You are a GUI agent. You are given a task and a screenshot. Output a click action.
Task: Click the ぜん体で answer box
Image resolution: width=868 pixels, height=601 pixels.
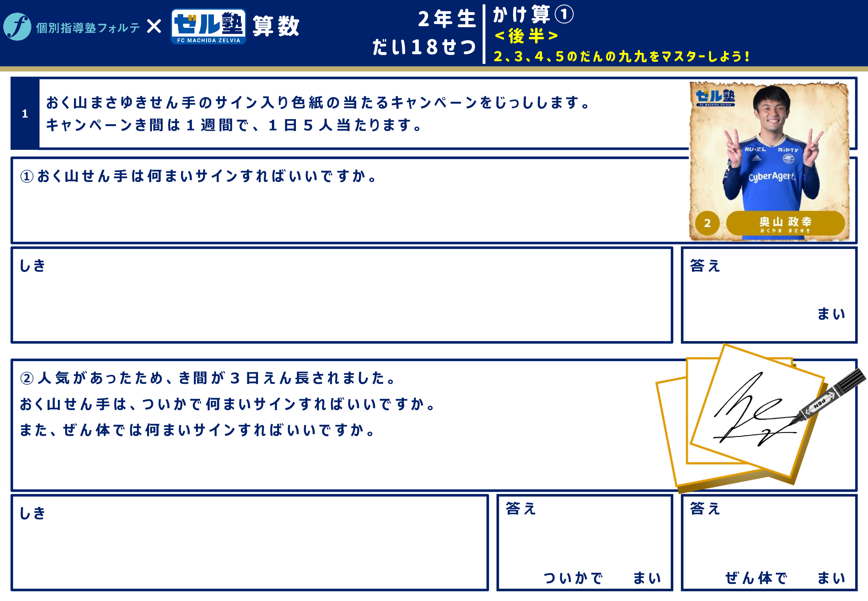tap(769, 542)
